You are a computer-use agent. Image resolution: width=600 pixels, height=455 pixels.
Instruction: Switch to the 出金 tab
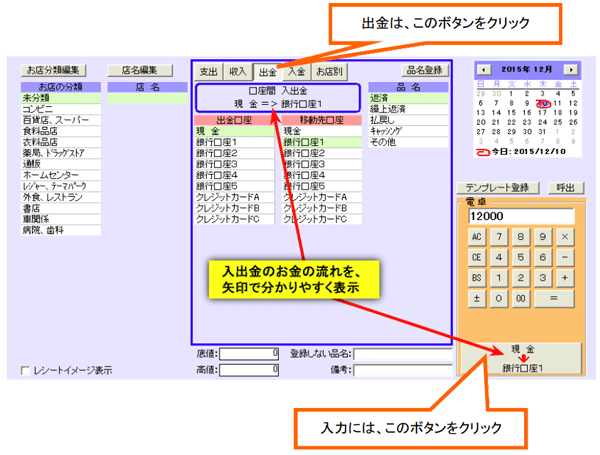[x=267, y=72]
